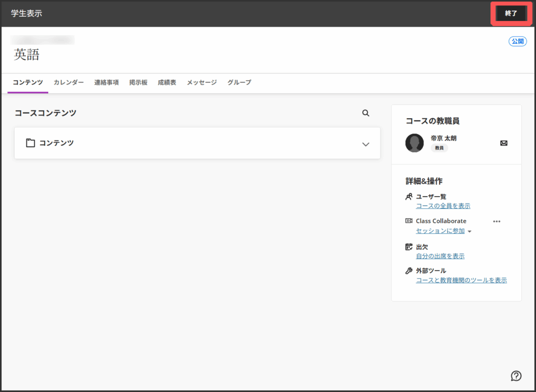Click the コースの全員を表示 link
The height and width of the screenshot is (392, 536).
coord(443,206)
